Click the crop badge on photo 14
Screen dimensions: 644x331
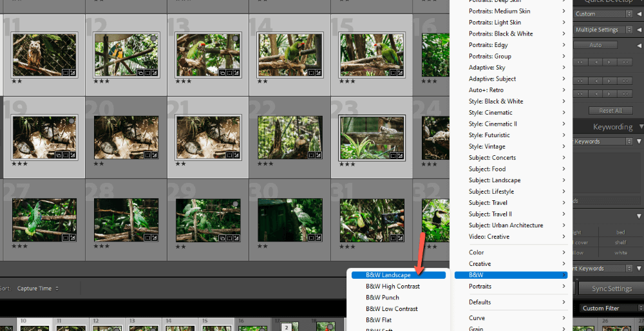pos(311,73)
